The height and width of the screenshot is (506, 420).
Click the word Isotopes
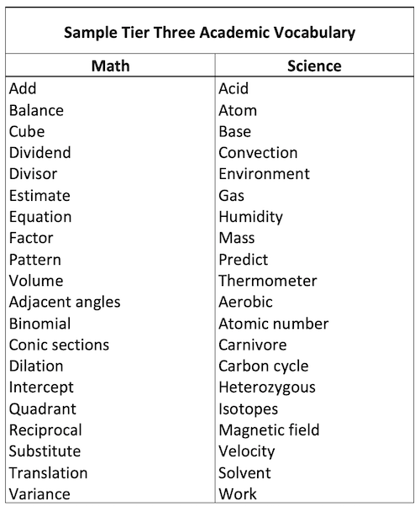[248, 409]
